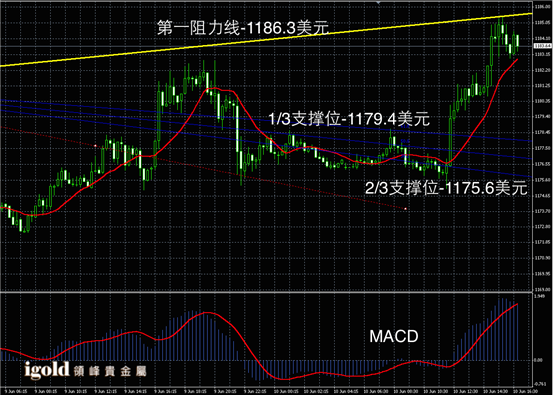Click the -0.761 MACD scale value
Screen dimensions: 553x395
pos(539,384)
